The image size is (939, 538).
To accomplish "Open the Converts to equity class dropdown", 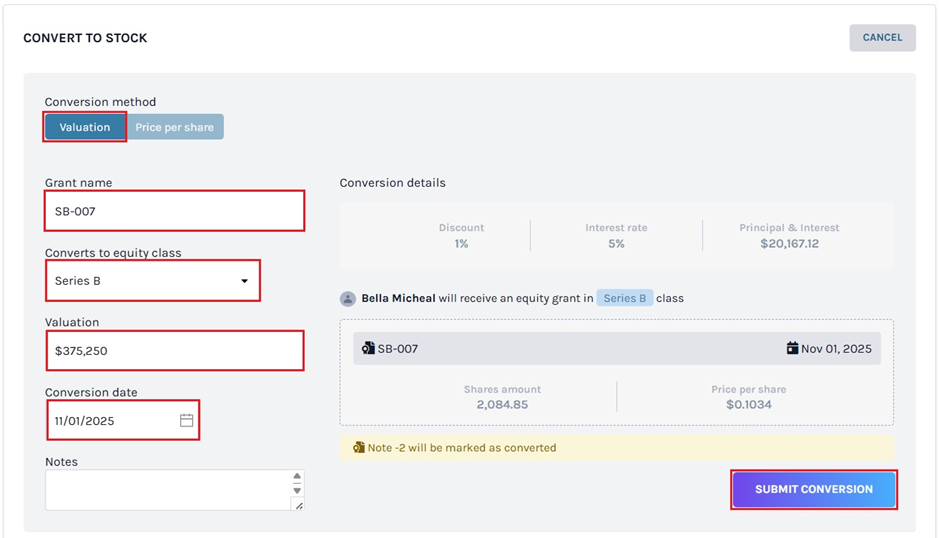I will point(153,280).
